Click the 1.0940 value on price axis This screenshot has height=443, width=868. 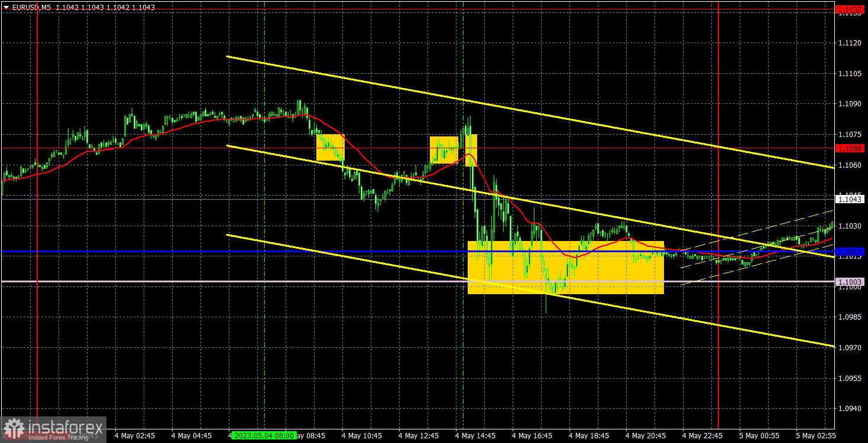pyautogui.click(x=849, y=409)
